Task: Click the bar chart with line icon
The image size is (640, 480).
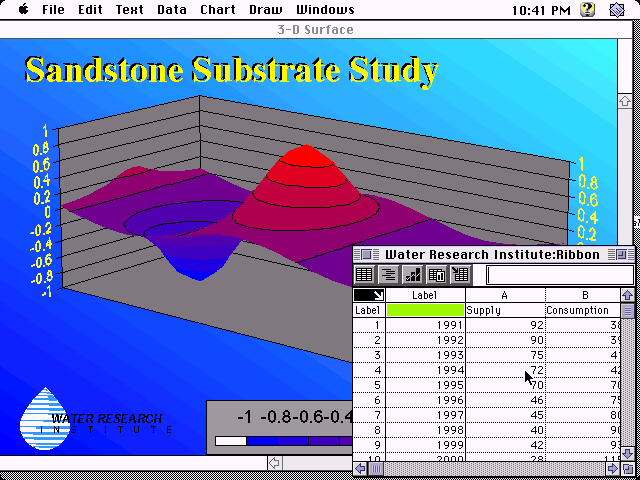Action: (x=412, y=274)
